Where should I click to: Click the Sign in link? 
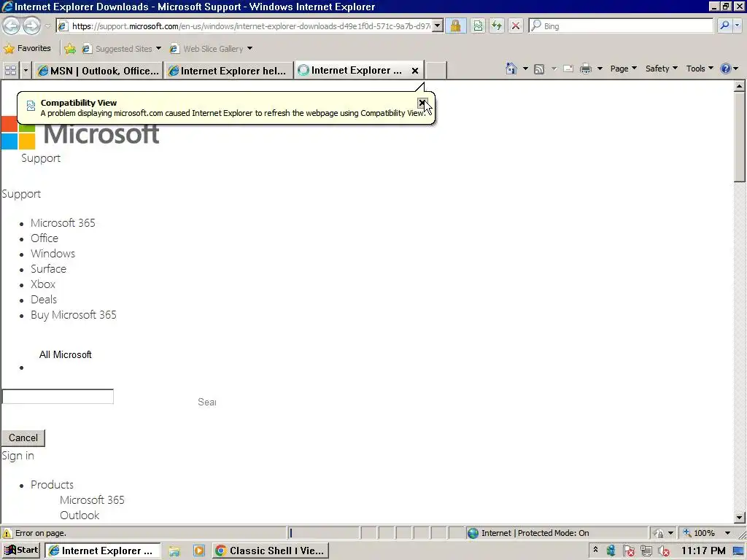tap(18, 456)
